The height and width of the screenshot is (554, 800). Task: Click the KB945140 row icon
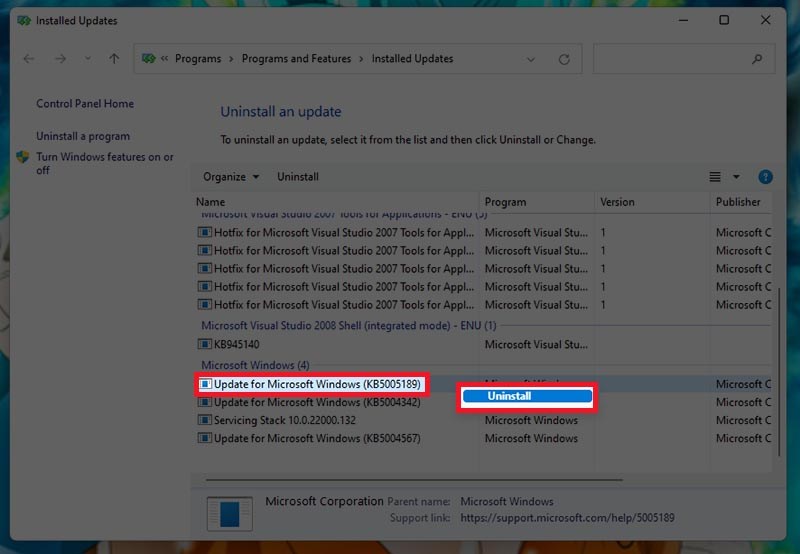click(205, 344)
